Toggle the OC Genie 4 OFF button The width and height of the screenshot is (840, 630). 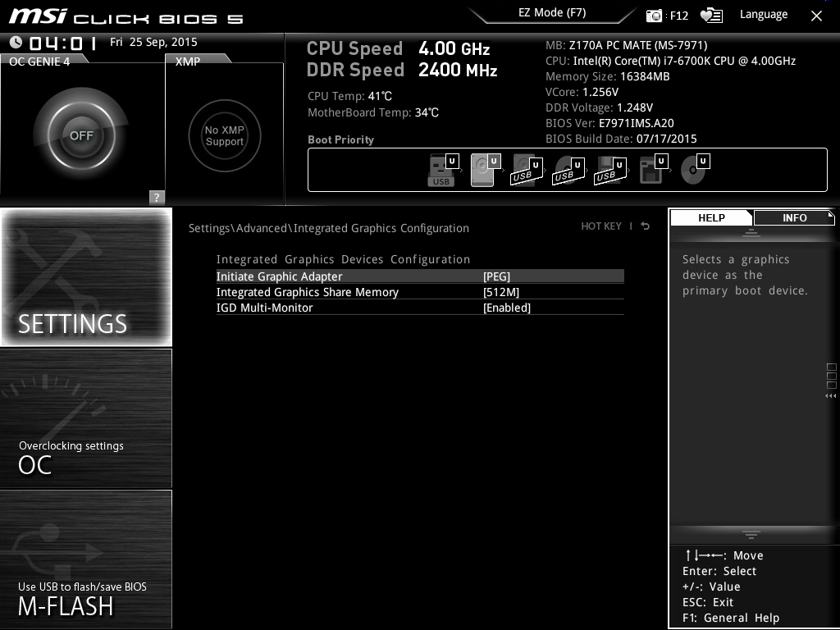point(81,135)
